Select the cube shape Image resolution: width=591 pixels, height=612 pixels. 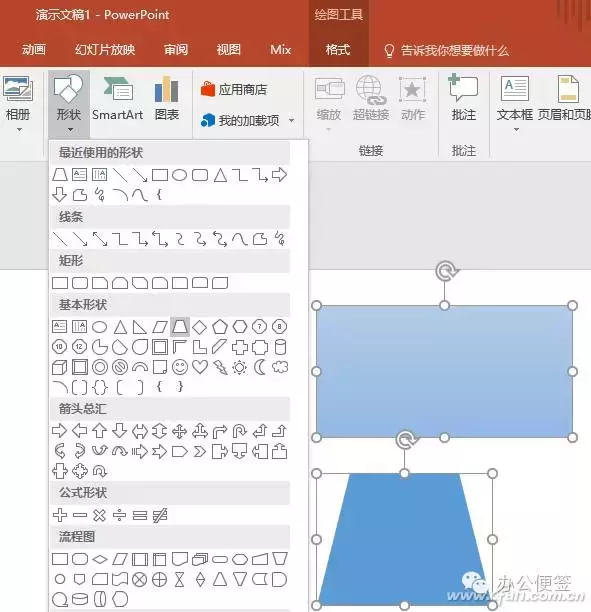pyautogui.click(x=60, y=367)
